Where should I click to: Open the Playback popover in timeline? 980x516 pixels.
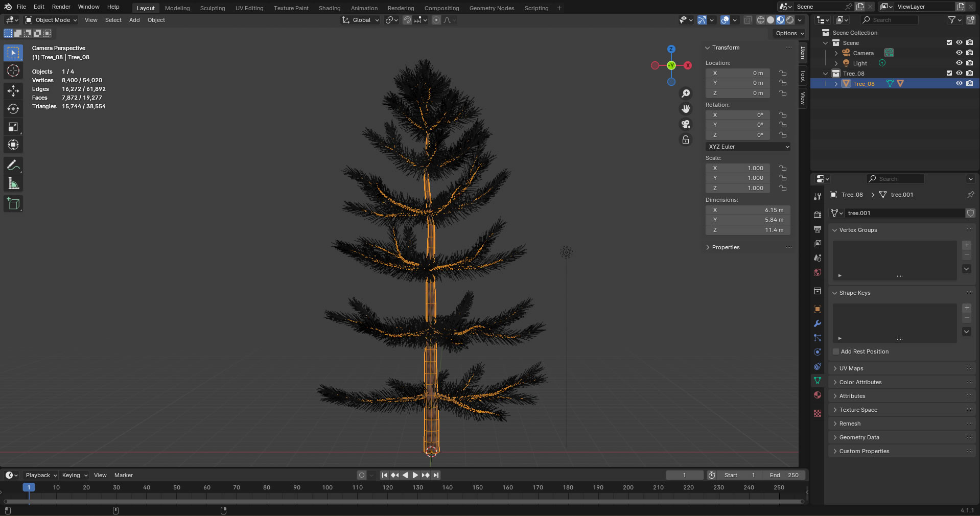click(41, 475)
